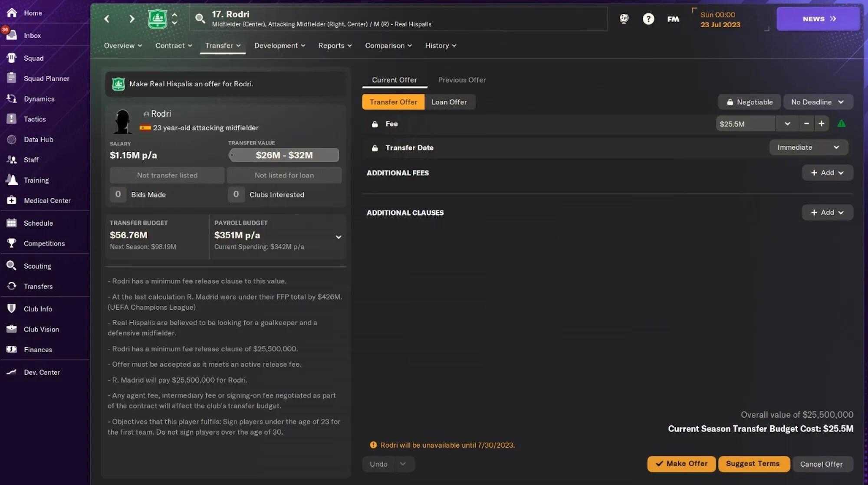Collapse the Payroll Budget details chevron
The width and height of the screenshot is (868, 485).
tap(339, 237)
